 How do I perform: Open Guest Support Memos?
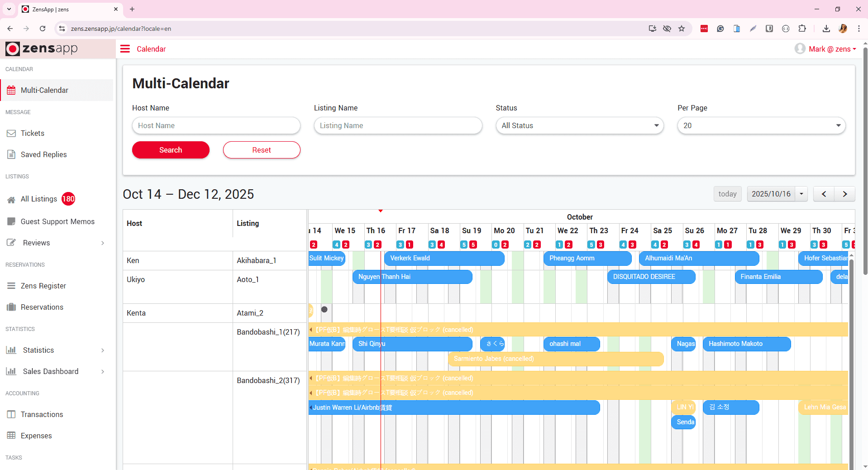[57, 221]
